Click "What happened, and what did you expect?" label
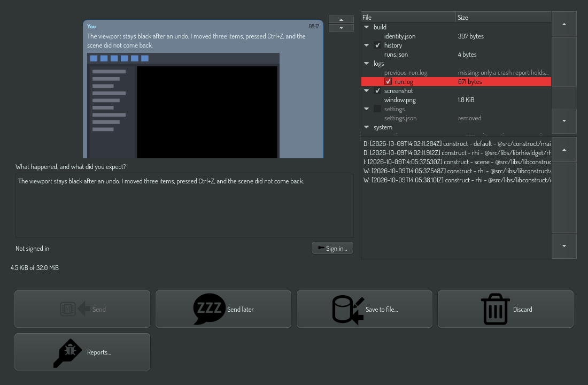 (x=71, y=167)
